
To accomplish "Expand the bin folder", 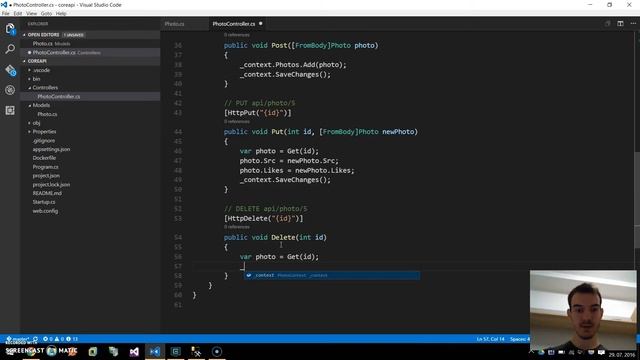I will click(36, 79).
